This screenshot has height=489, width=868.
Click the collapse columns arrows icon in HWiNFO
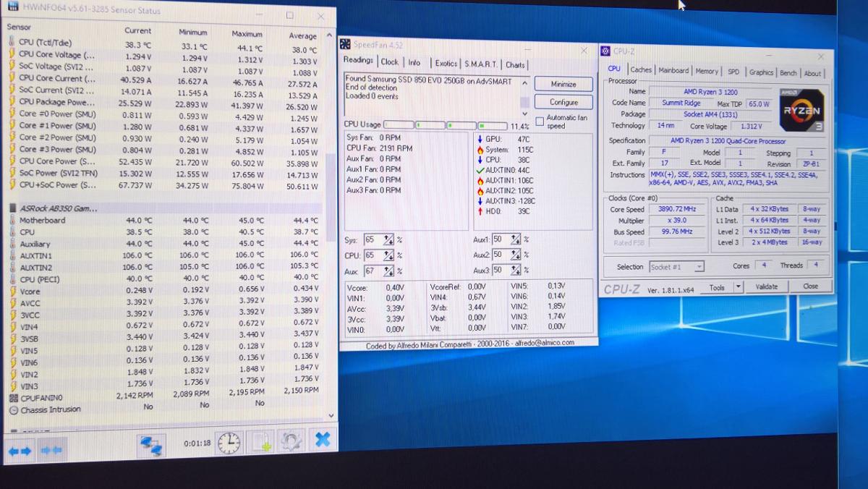[x=53, y=450]
